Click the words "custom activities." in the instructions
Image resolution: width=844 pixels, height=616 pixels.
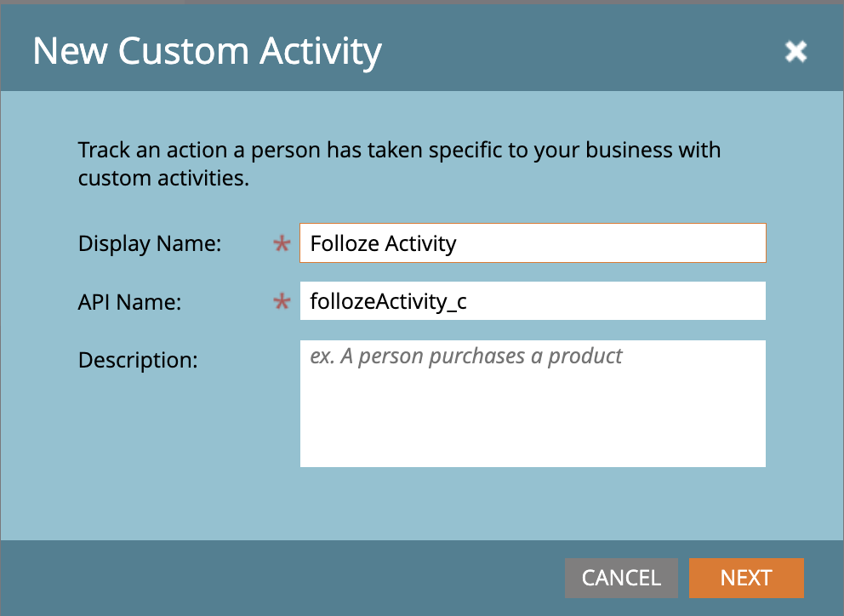(163, 180)
